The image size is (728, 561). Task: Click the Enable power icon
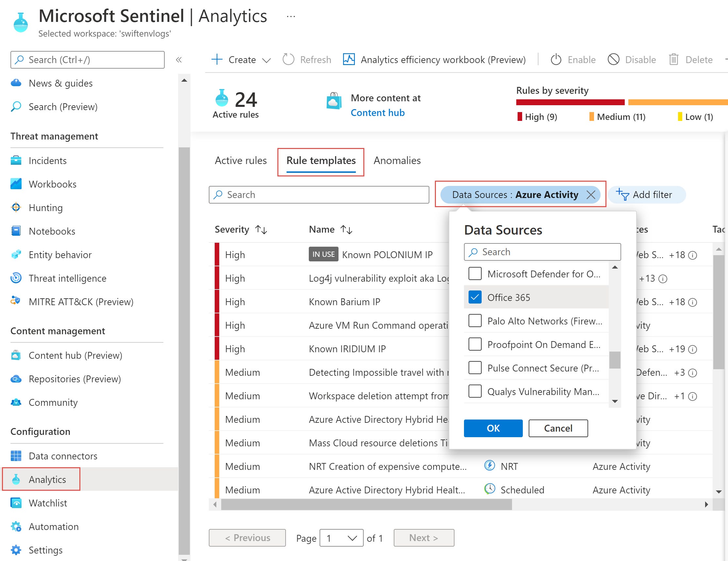point(556,60)
